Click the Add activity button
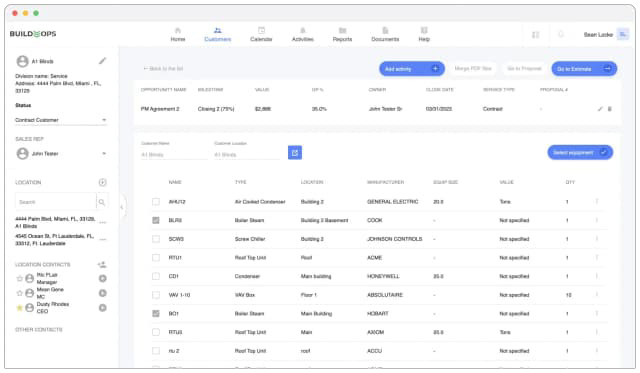This screenshot has width=640, height=373. 412,69
